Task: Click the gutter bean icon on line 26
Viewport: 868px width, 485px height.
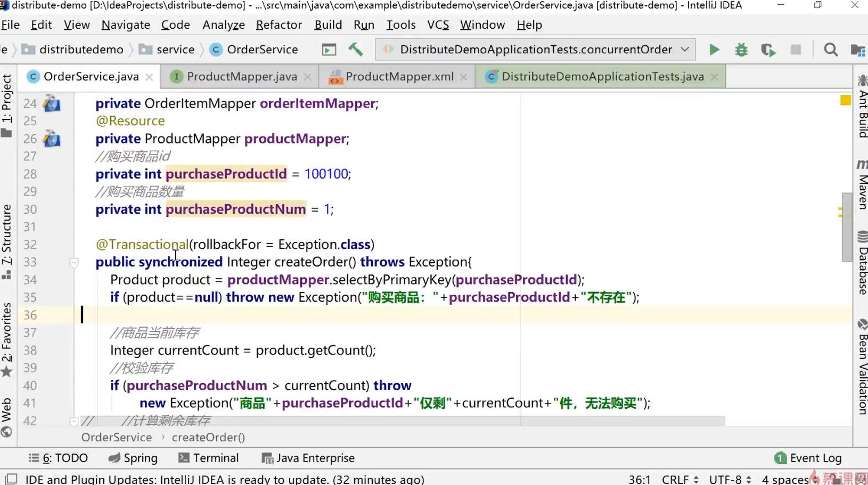Action: click(x=52, y=139)
